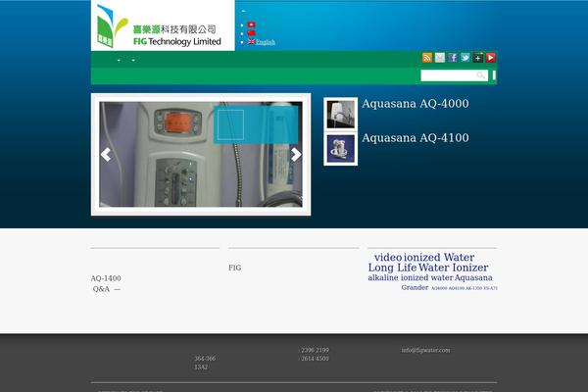Select the China flag language
The image size is (588, 392).
[251, 33]
